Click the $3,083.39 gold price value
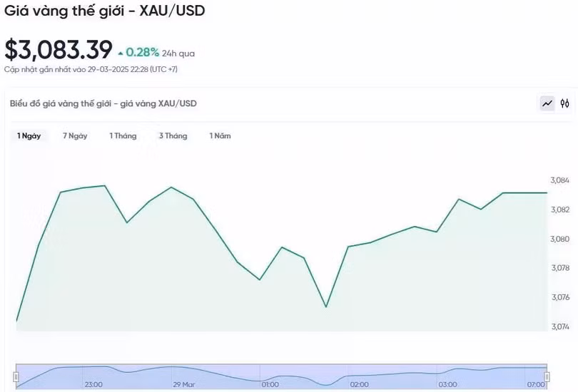 coord(59,50)
